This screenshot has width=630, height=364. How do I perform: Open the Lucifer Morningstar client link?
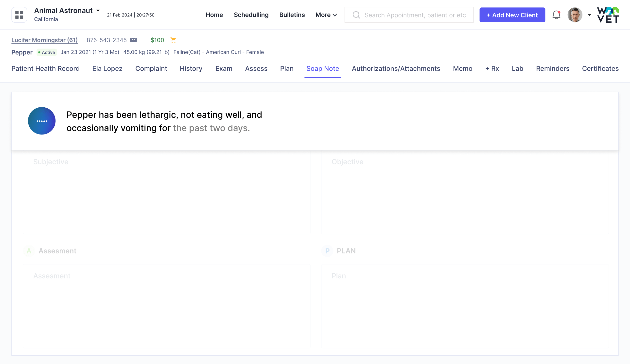pyautogui.click(x=45, y=40)
